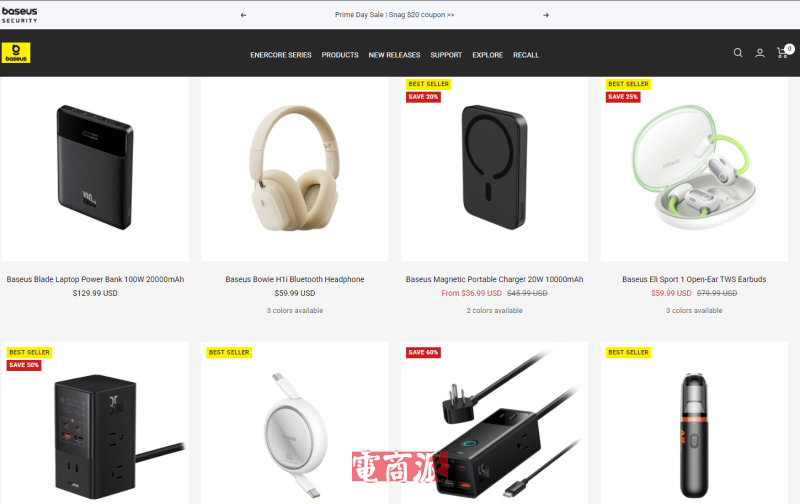Open Baseus Blade Laptop Power Bank link
Screen dimensions: 800x504
(95, 279)
